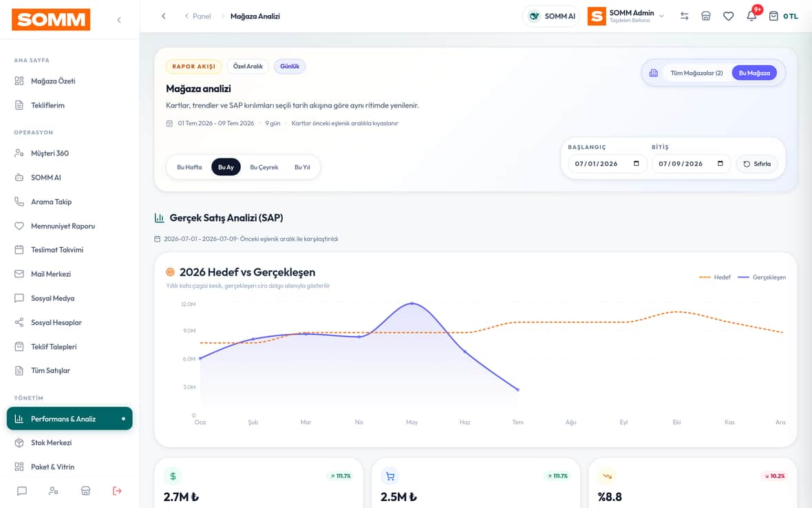812x508 pixels.
Task: Click the favorites heart icon in header
Action: pyautogui.click(x=728, y=16)
